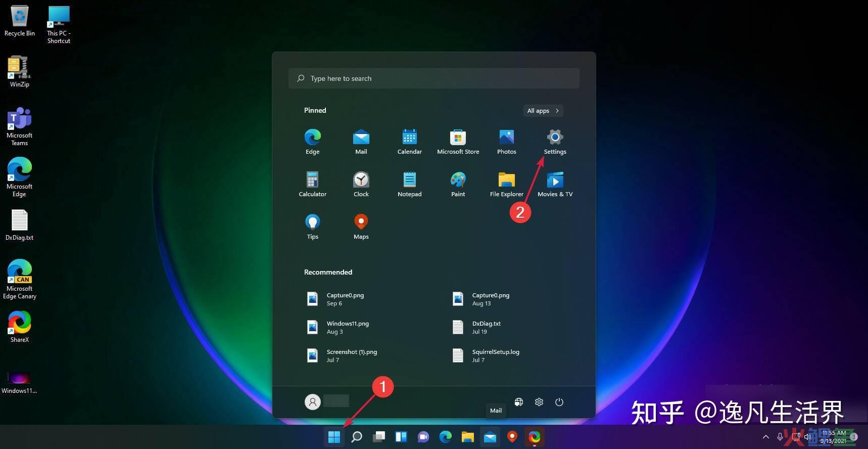Launch Calendar from pinned apps
Viewport: 868px width, 449px height.
[409, 142]
